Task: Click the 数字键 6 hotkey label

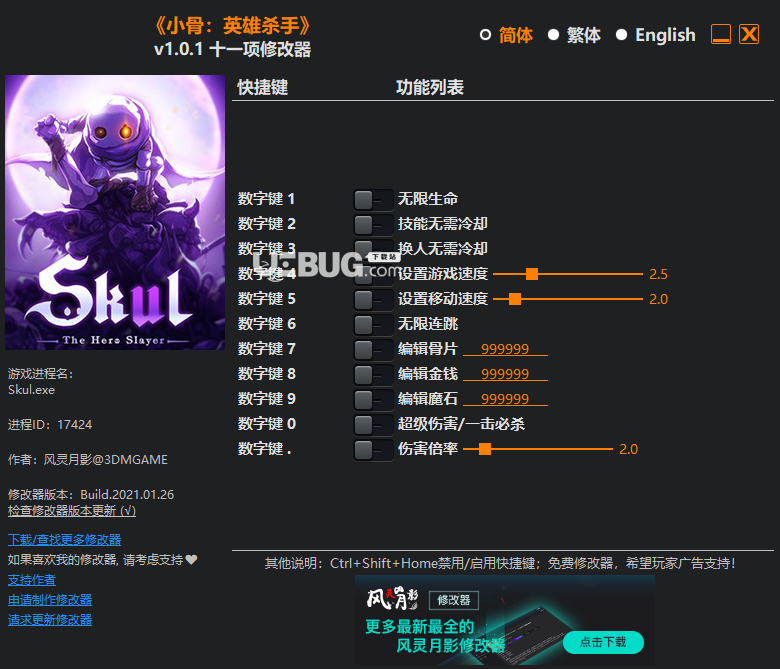Action: 267,324
